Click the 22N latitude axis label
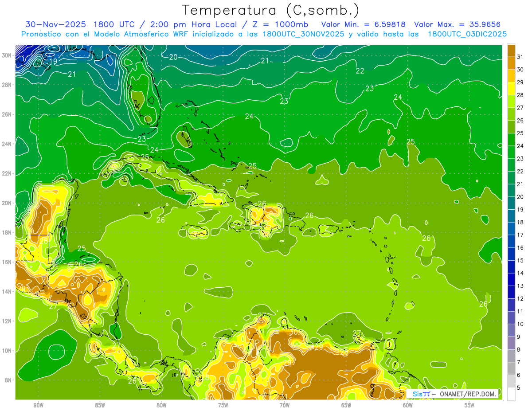Image resolution: width=532 pixels, height=411 pixels. coord(7,173)
